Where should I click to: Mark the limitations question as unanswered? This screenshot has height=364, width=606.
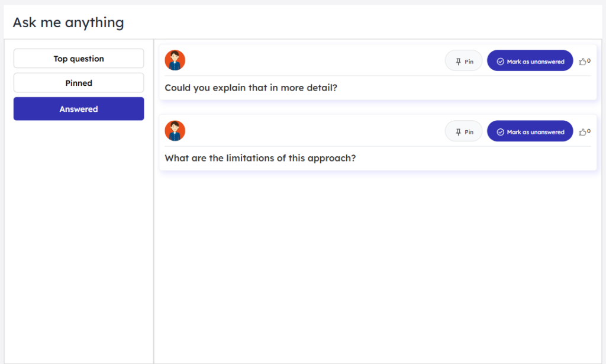530,131
